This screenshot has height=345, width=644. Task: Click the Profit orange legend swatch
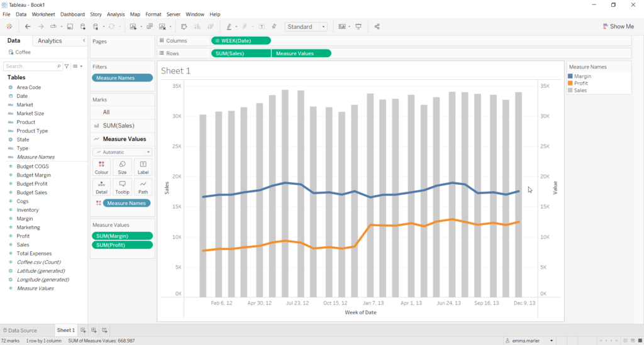pos(570,84)
